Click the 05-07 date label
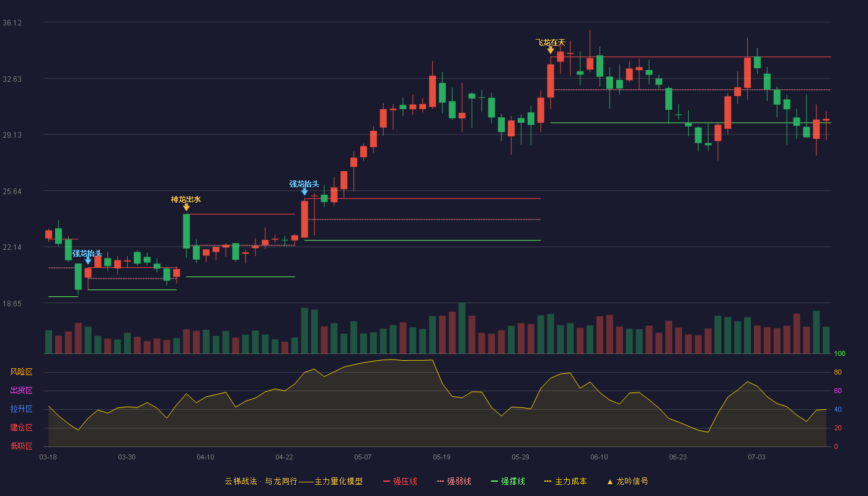Viewport: 868px width, 496px height. pyautogui.click(x=363, y=457)
